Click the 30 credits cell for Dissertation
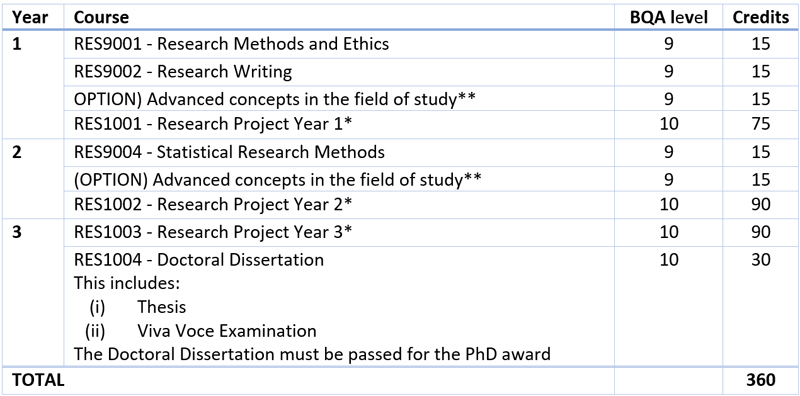Viewport: 800px width, 396px height. point(761,260)
